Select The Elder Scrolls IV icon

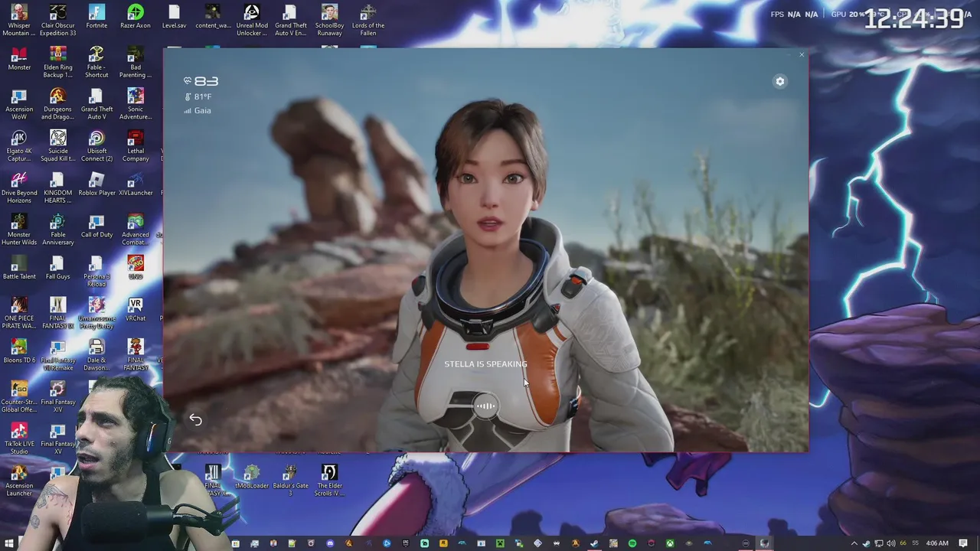pyautogui.click(x=329, y=482)
